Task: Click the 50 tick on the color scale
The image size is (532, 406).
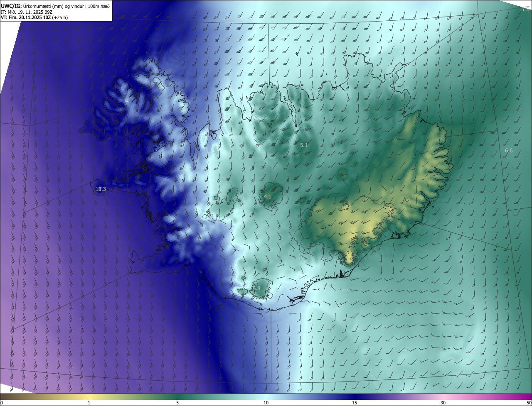Action: (529, 403)
